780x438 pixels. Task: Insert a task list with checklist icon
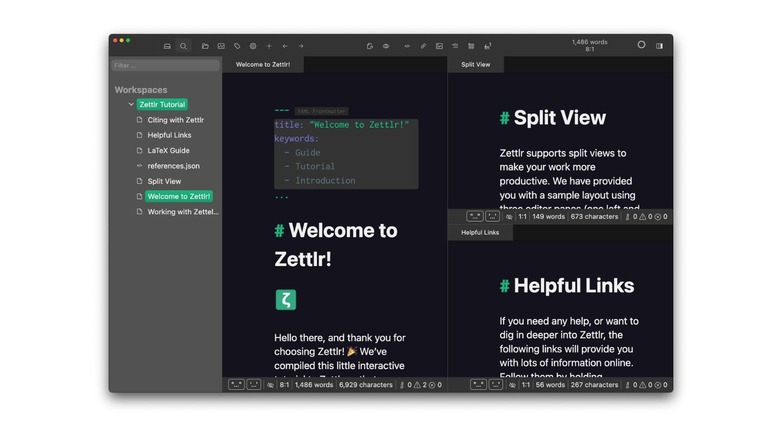click(455, 46)
